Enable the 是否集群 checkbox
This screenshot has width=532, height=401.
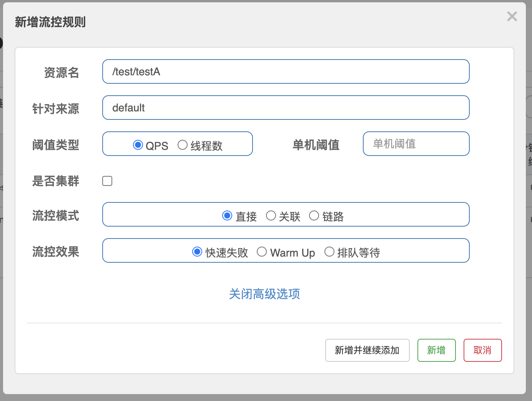107,181
